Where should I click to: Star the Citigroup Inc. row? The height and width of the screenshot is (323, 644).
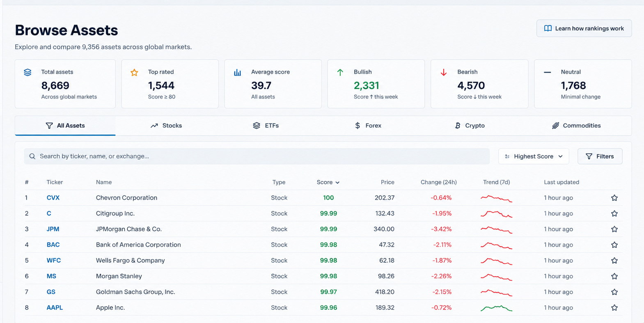[614, 213]
